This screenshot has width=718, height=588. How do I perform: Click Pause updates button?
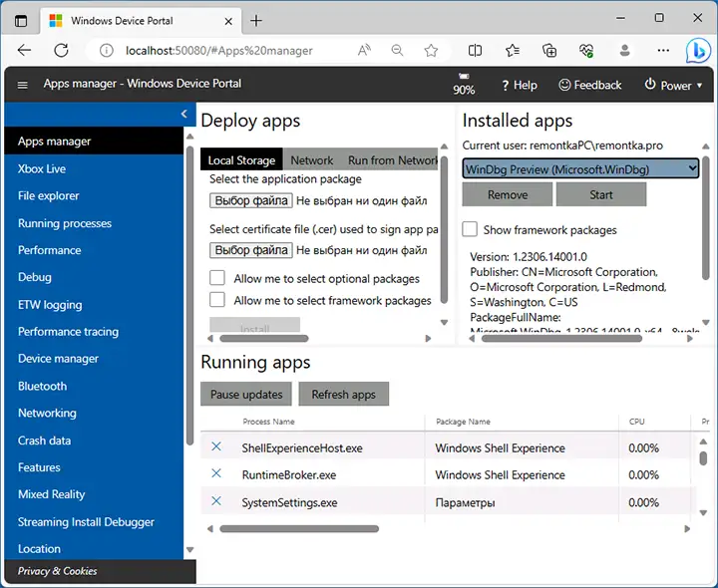pyautogui.click(x=246, y=394)
